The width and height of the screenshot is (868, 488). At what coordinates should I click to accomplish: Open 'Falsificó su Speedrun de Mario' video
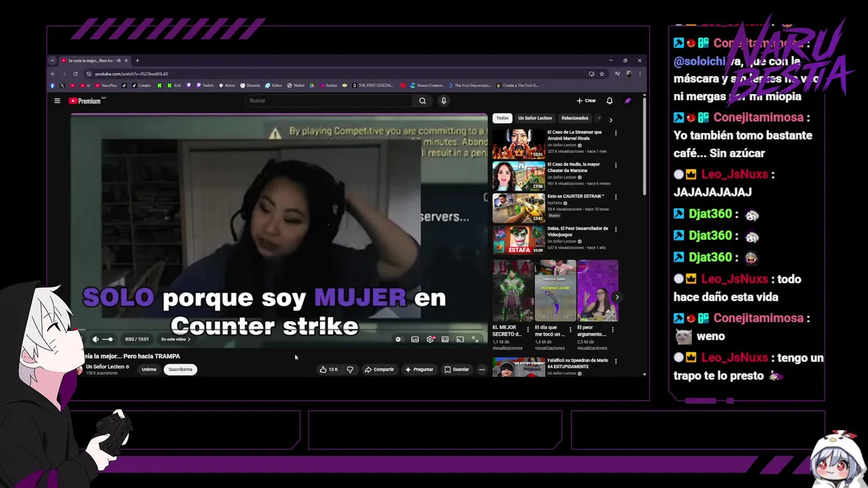point(519,367)
